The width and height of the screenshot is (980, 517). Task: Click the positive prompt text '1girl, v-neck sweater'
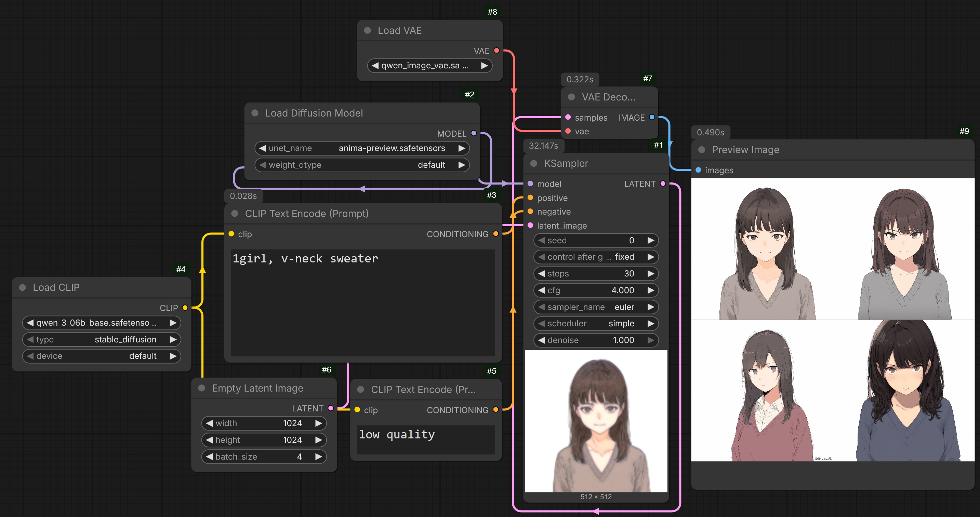coord(305,259)
